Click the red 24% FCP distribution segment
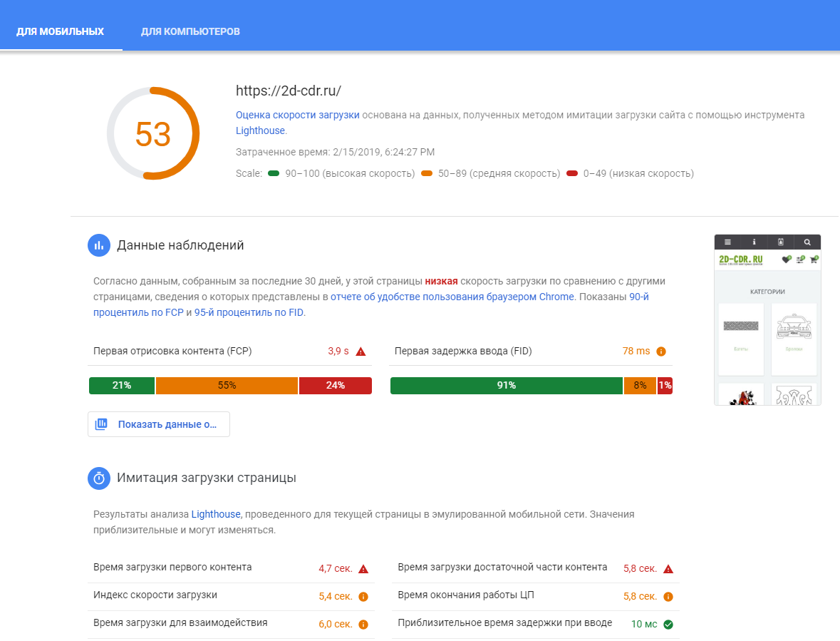This screenshot has height=641, width=840. click(336, 385)
